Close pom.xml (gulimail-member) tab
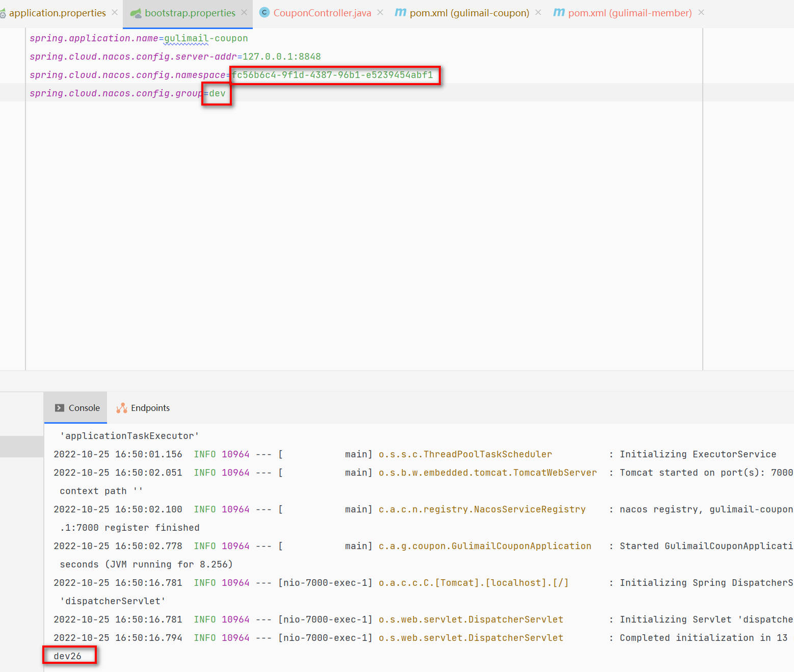The width and height of the screenshot is (794, 672). [x=701, y=12]
